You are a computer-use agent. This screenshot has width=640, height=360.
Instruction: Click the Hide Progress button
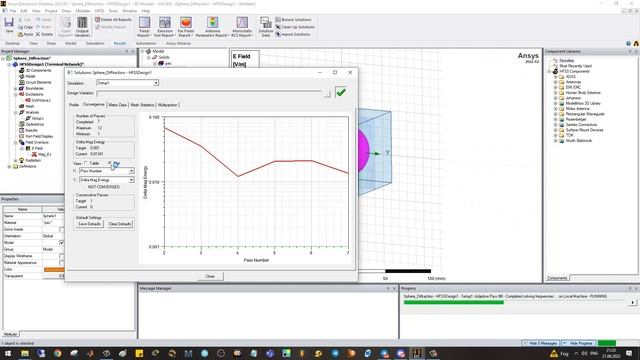578,343
